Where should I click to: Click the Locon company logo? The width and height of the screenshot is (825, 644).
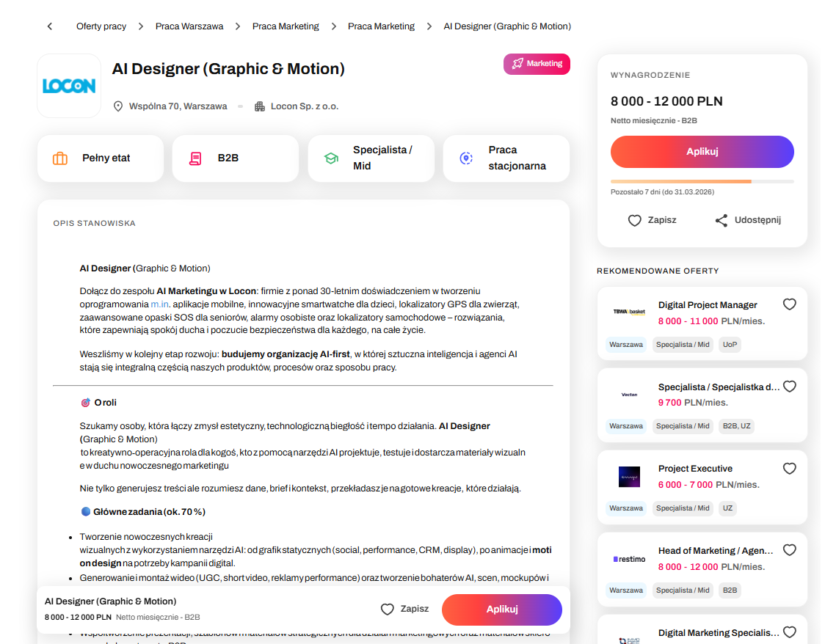[69, 86]
